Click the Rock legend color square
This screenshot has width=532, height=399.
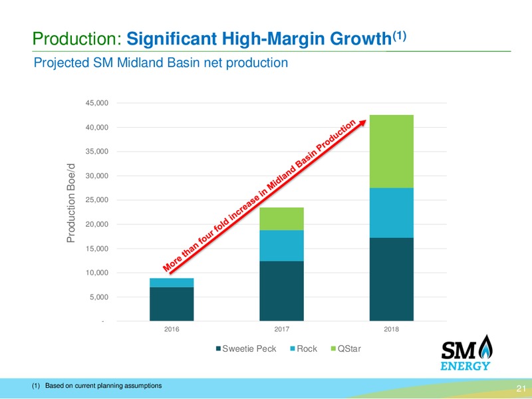[x=293, y=348]
